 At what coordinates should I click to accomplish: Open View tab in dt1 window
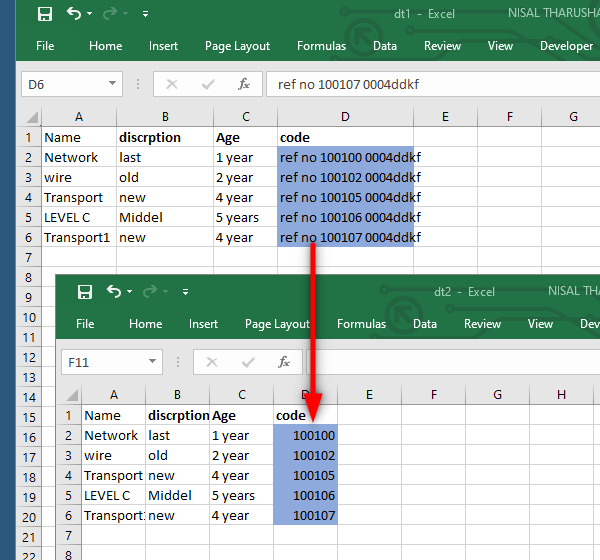(500, 46)
